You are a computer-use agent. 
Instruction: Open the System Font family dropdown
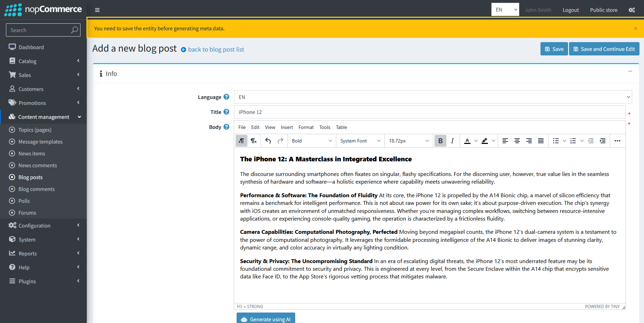[x=360, y=141]
